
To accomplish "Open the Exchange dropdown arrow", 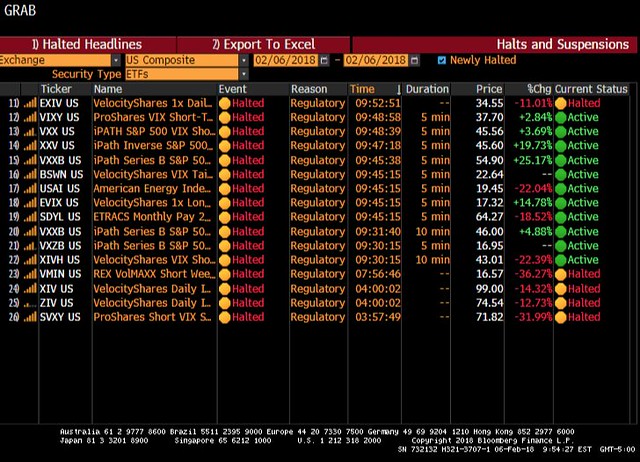I will (116, 60).
